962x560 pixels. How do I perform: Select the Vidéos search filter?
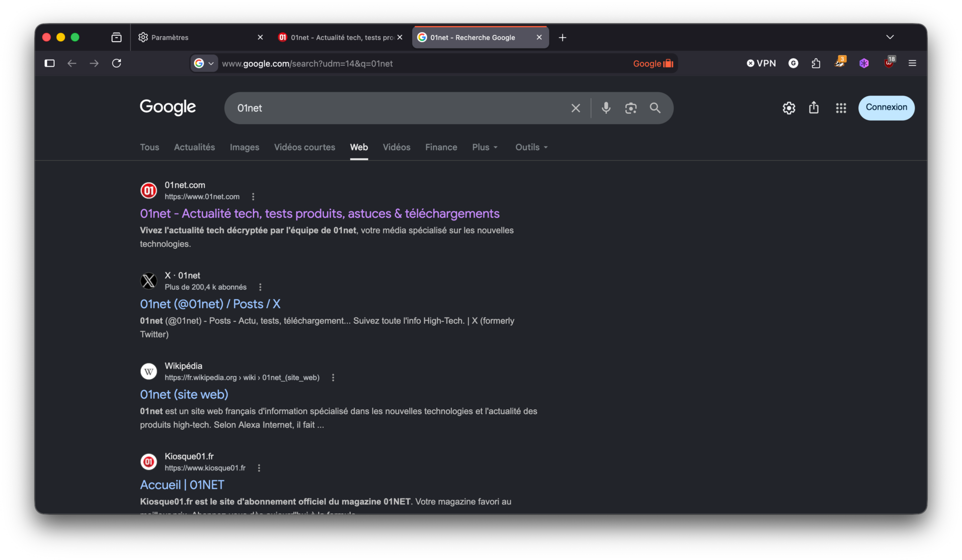click(396, 147)
